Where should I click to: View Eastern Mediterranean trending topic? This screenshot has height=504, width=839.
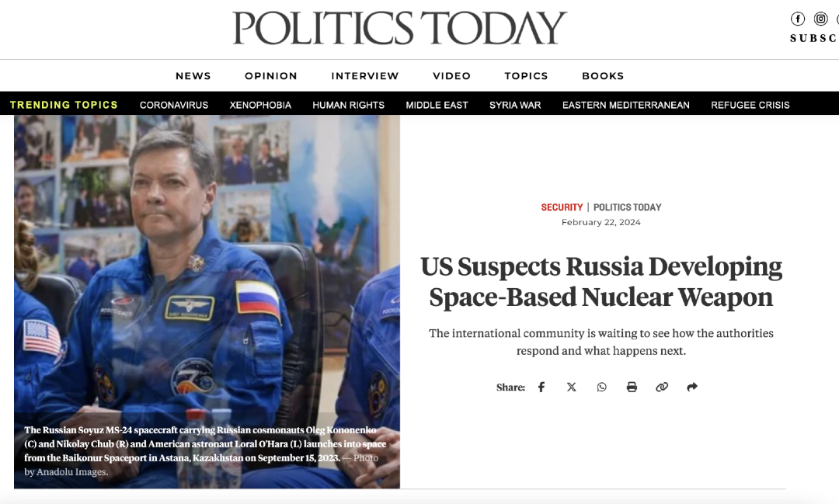626,105
